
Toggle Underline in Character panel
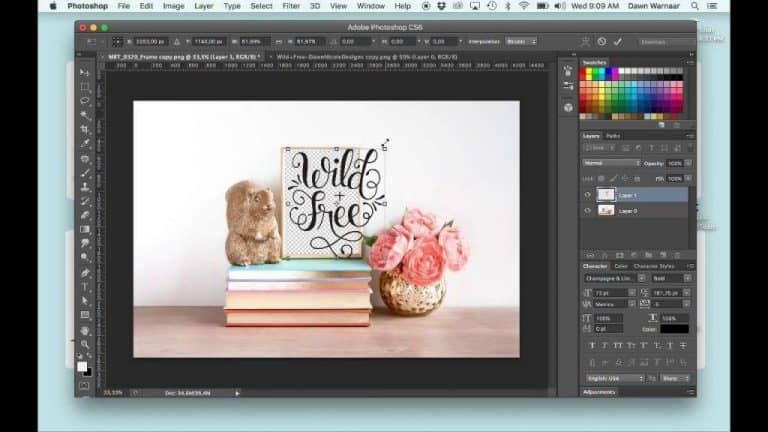pos(670,346)
